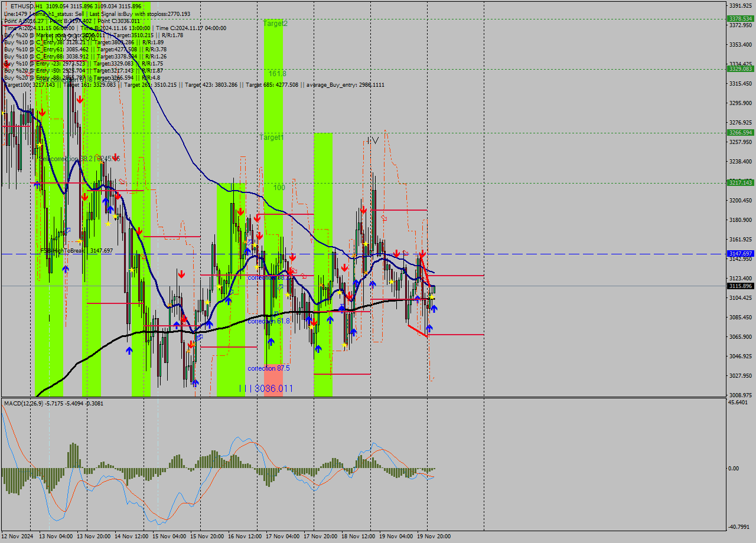Click the 17 Nov 20:00 time axis label
This screenshot has width=756, height=543.
[x=320, y=537]
